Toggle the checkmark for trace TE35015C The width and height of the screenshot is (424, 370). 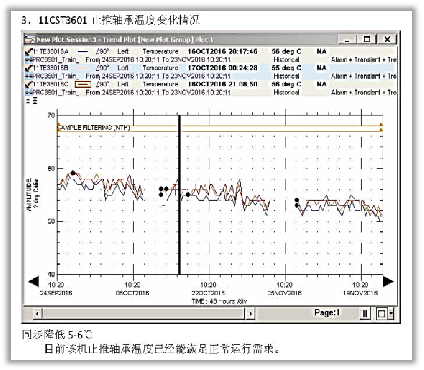tap(28, 84)
